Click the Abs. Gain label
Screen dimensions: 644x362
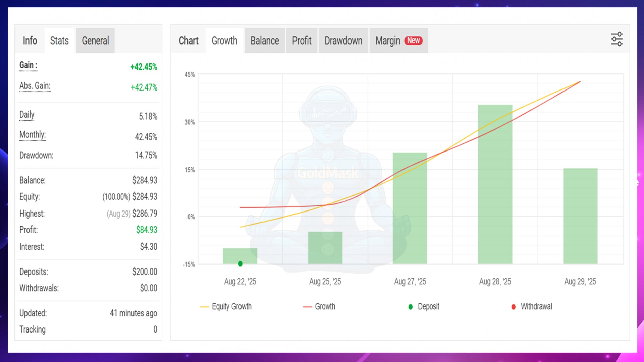tap(35, 86)
